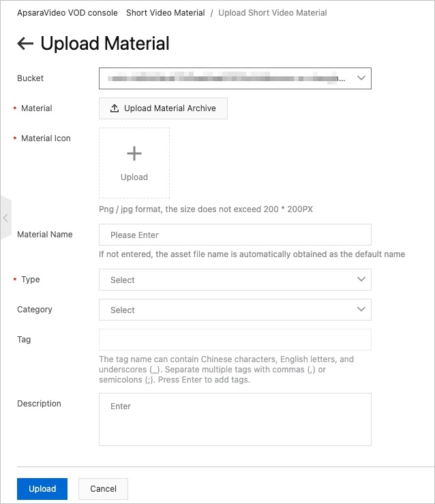Screen dimensions: 435x504
Task: Click the back arrow beside Upload Material
Action: tap(25, 44)
